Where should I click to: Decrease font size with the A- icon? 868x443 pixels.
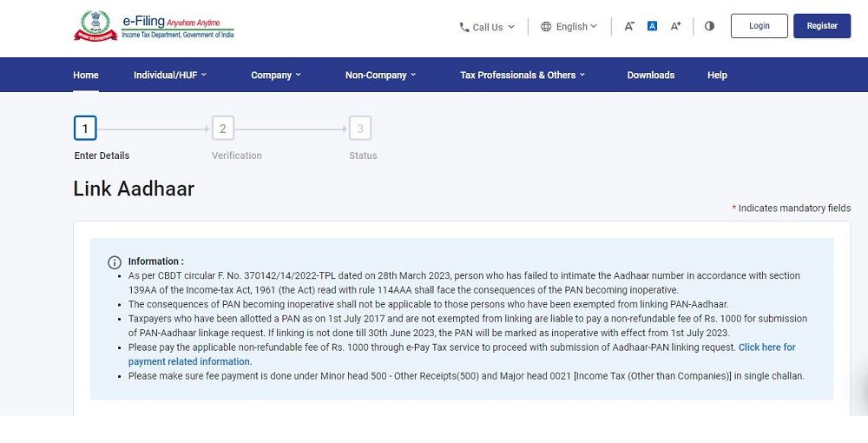(628, 26)
